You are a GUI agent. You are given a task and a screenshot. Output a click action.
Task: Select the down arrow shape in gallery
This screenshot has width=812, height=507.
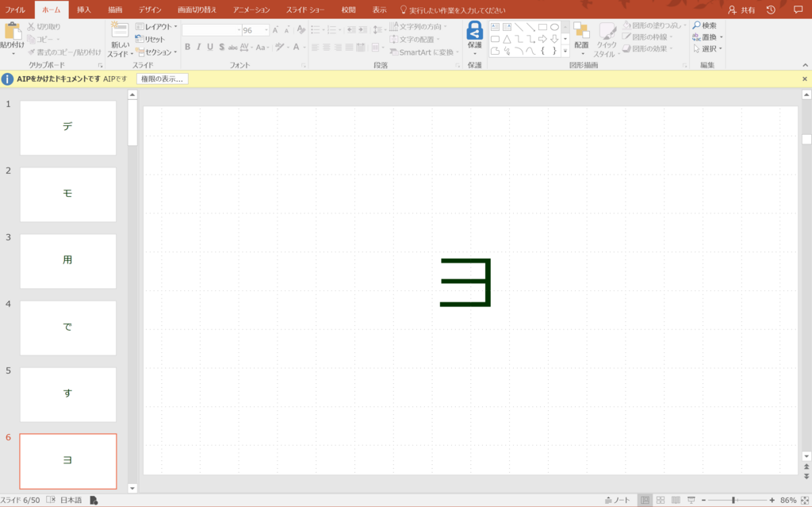pyautogui.click(x=554, y=39)
